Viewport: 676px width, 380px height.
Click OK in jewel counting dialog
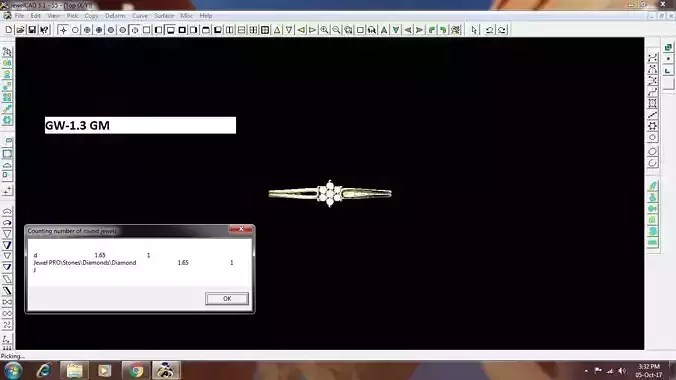click(227, 298)
